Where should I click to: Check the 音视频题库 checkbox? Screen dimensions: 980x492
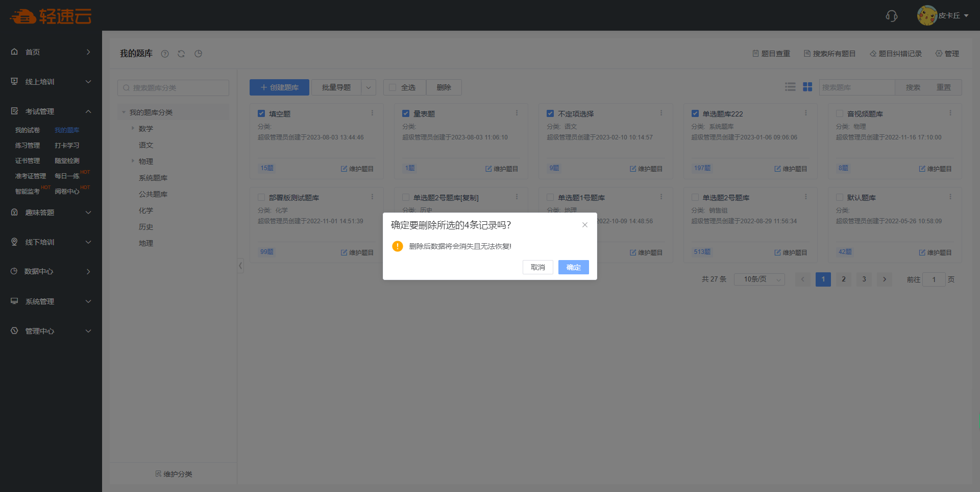tap(840, 114)
